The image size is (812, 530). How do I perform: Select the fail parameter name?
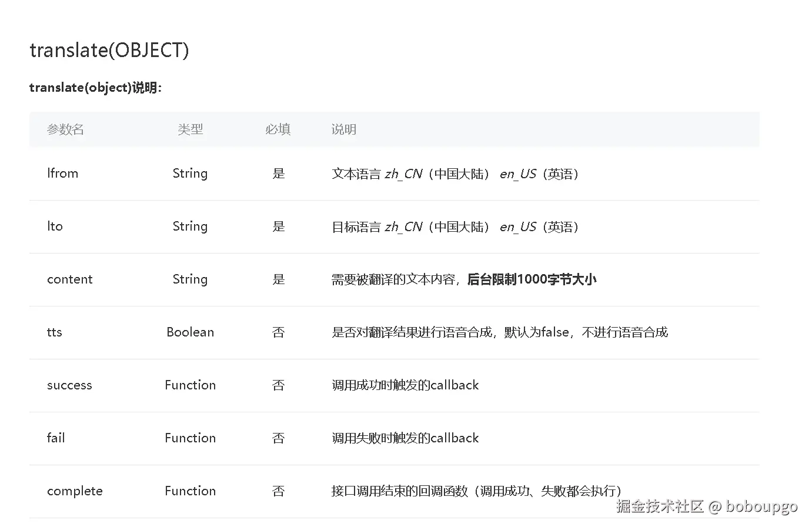pyautogui.click(x=56, y=438)
